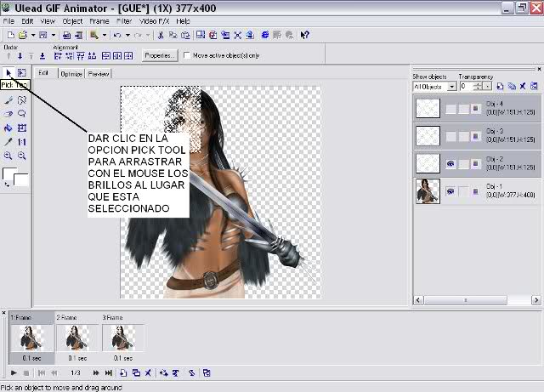Click the Play animation button
Viewport: 544px width, 392px height.
pos(14,373)
